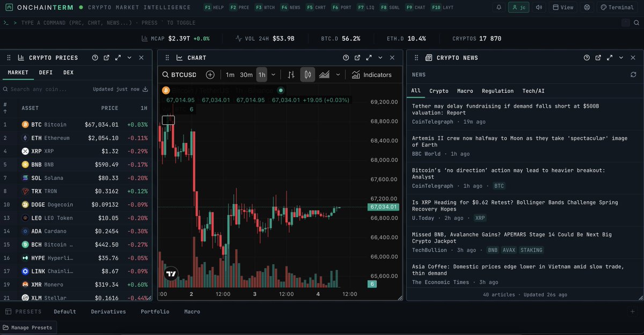Select F6 PORT shortcut
Viewport: 644px width, 335px height.
point(342,8)
